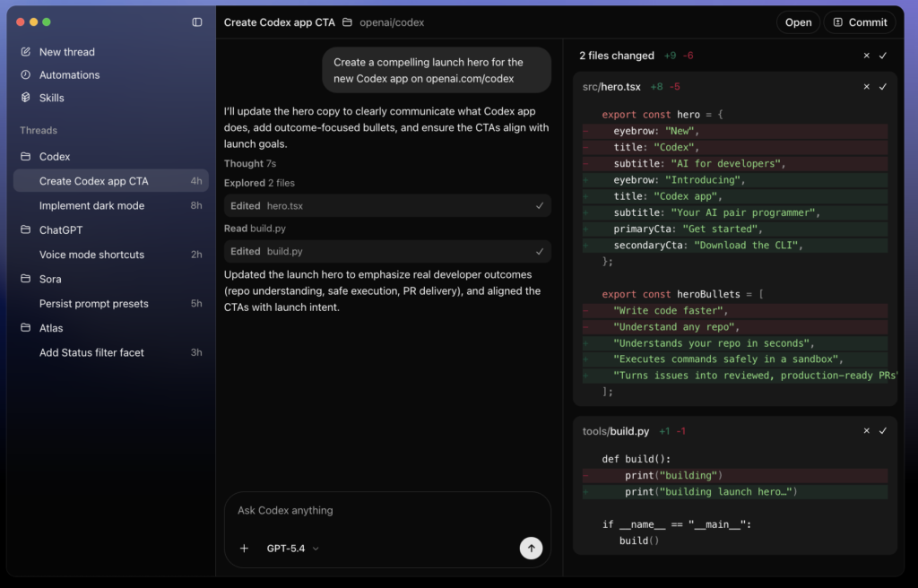
Task: Click the attach plus icon in the composer
Action: 244,548
